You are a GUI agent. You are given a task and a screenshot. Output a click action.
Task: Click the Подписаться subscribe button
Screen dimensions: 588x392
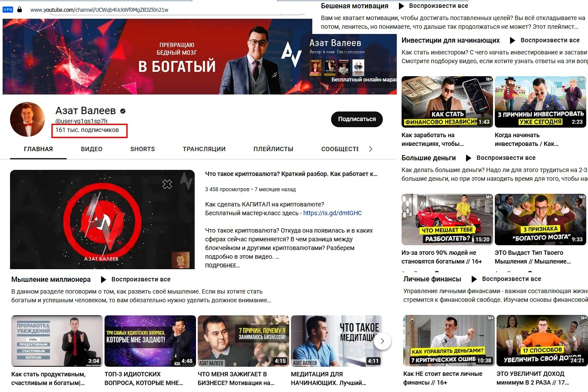357,119
